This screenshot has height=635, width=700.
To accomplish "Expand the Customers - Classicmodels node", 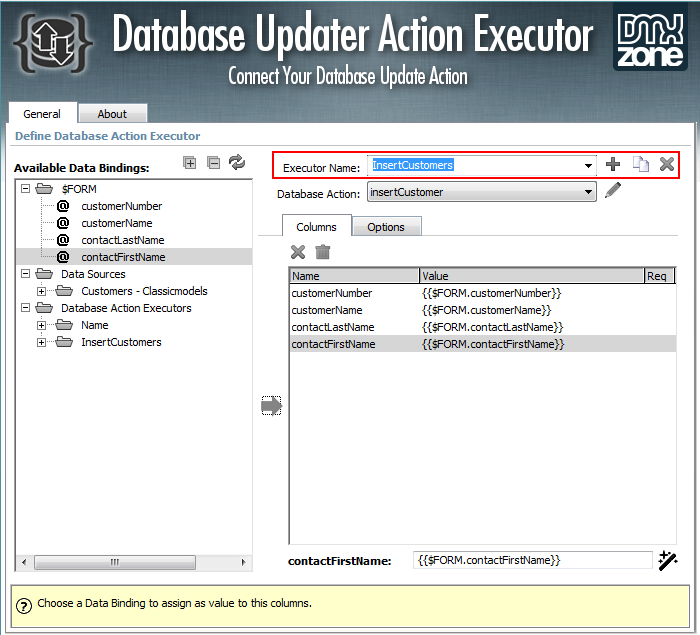I will (41, 291).
